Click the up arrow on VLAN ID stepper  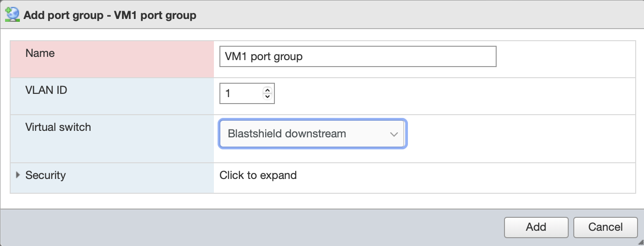[x=267, y=91]
